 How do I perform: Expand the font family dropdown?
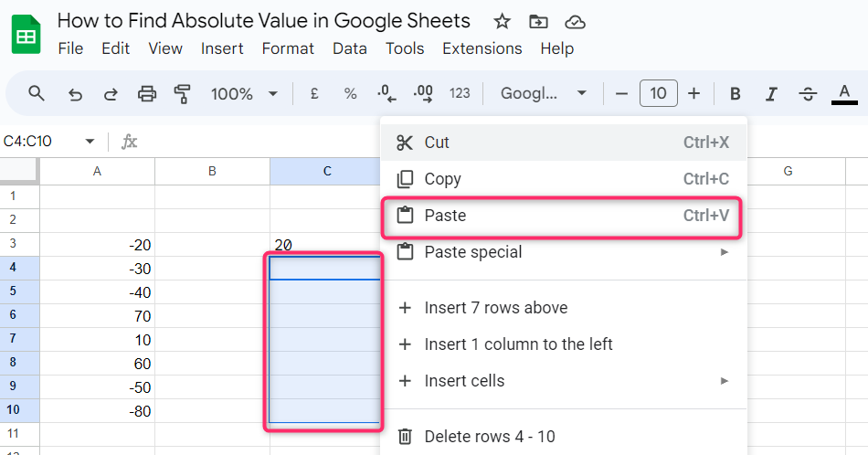click(x=544, y=93)
